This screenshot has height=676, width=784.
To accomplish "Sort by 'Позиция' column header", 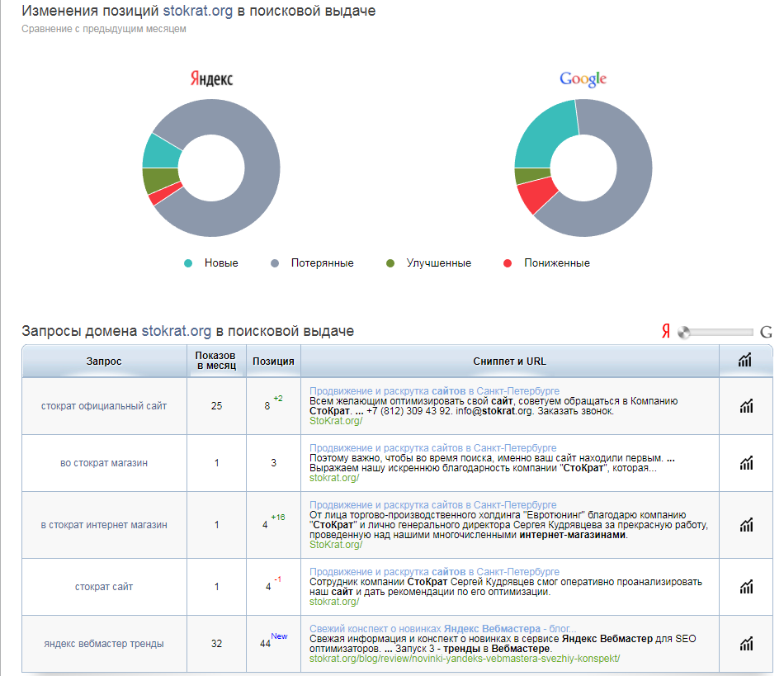I will click(273, 362).
